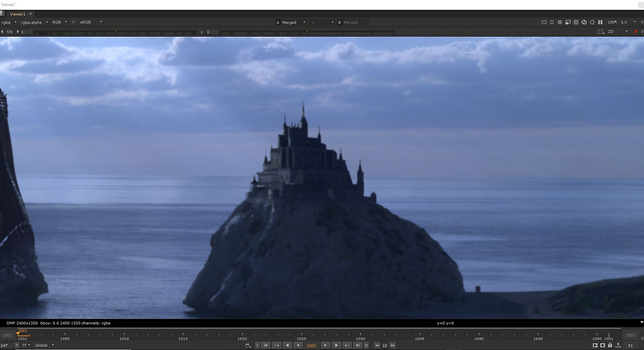644x350 pixels.
Task: Click the red paint stroke icon
Action: 636,32
